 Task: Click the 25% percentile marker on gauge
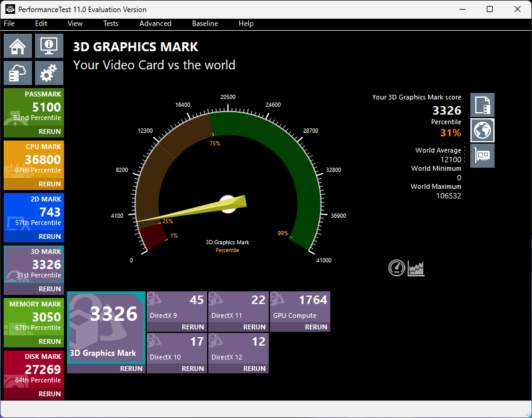tap(168, 221)
